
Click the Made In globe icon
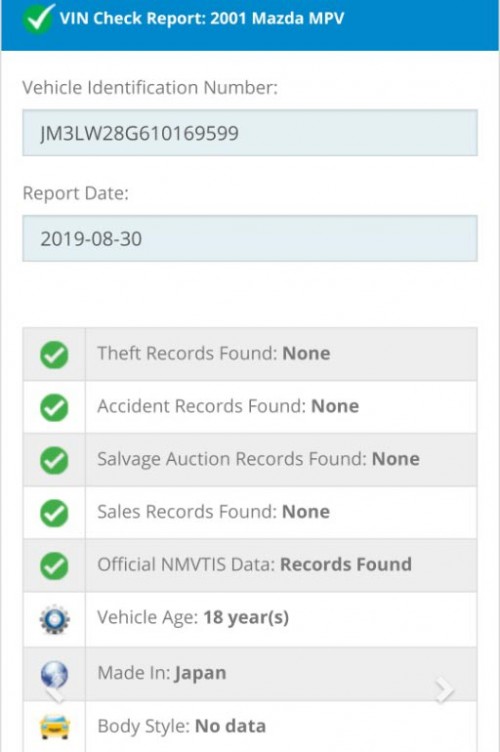(x=54, y=674)
